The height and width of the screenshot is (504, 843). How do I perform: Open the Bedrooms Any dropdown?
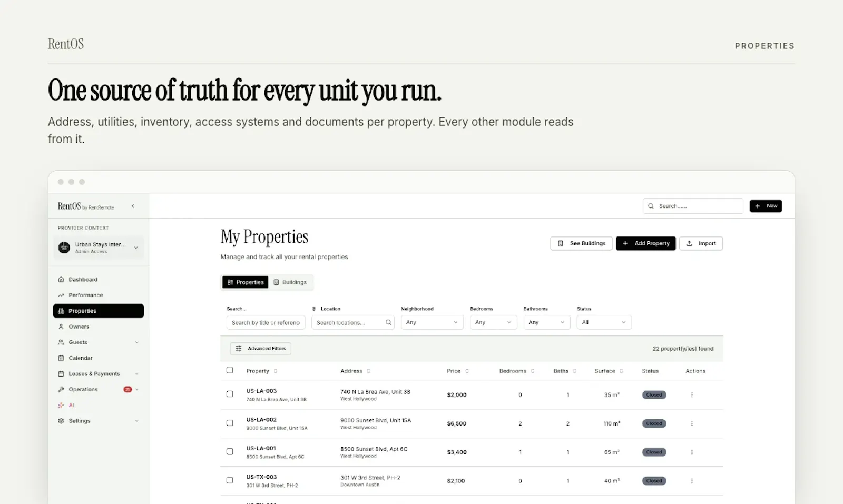(493, 322)
